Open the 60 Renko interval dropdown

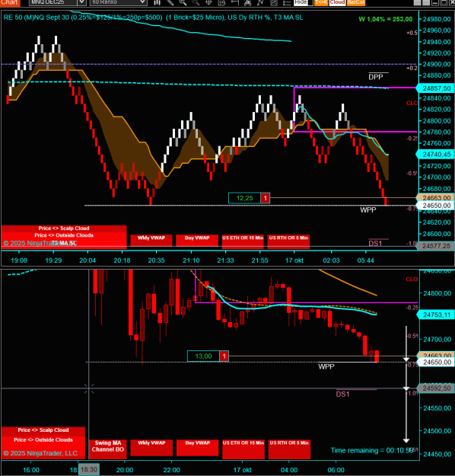coord(118,2)
